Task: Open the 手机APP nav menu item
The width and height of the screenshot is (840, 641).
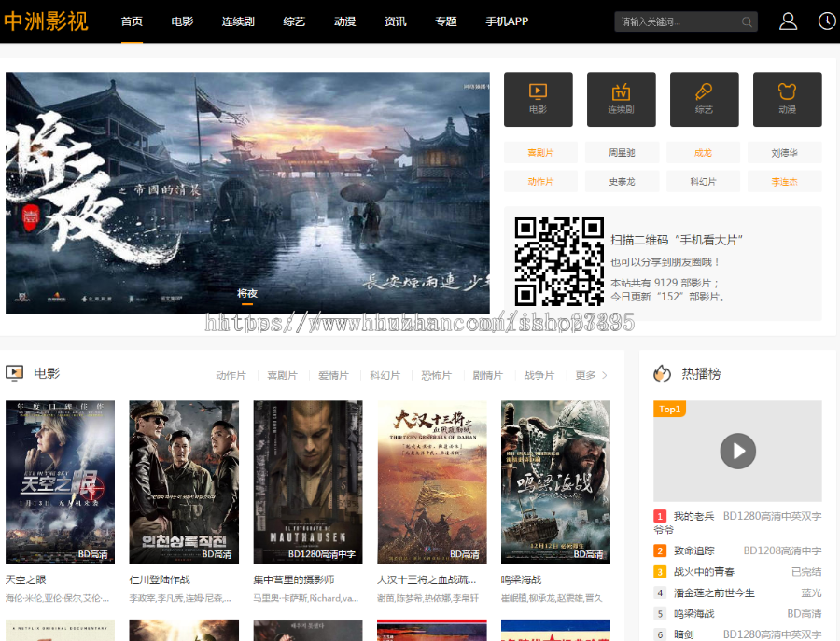Action: pos(507,21)
